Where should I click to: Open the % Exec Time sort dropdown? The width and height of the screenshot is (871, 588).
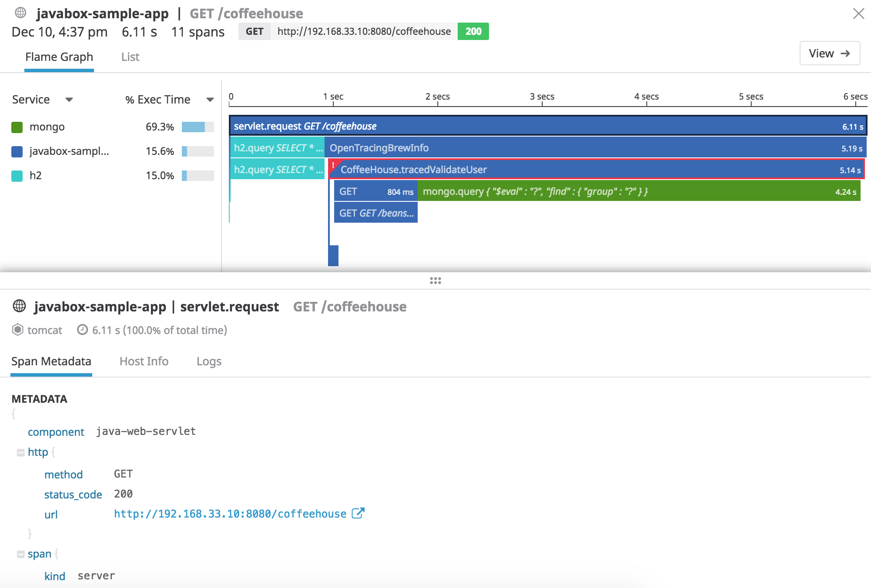pos(210,100)
